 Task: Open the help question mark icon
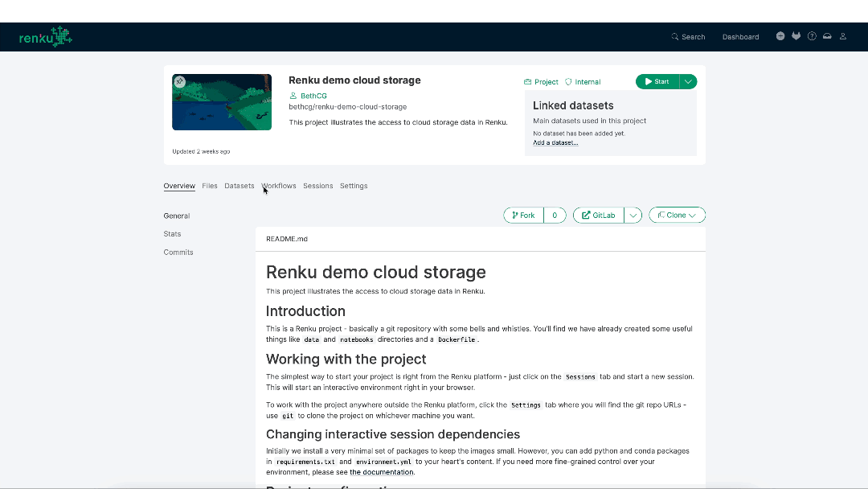[812, 35]
